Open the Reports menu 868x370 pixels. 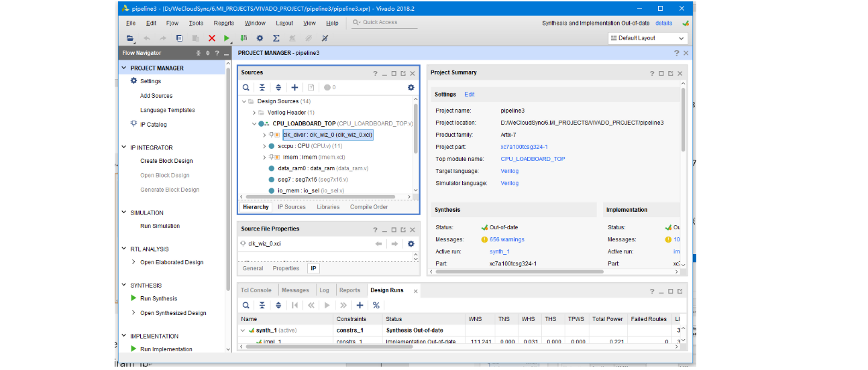(224, 23)
